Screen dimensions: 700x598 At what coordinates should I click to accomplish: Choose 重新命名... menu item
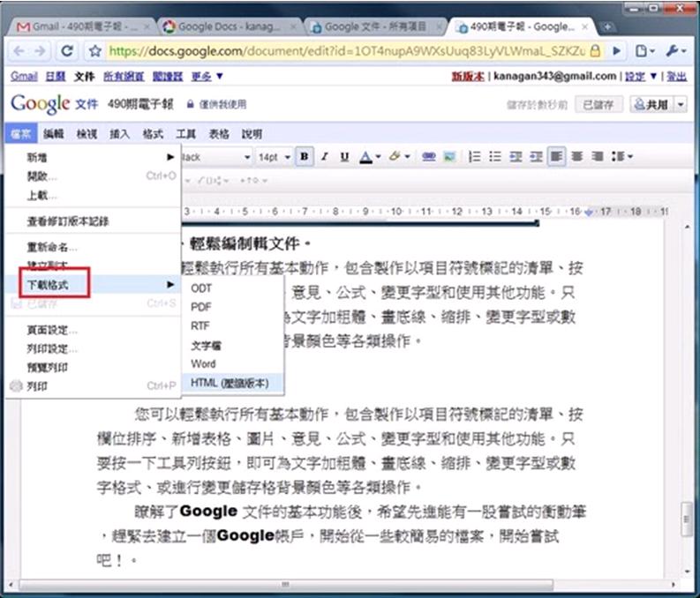[94, 247]
